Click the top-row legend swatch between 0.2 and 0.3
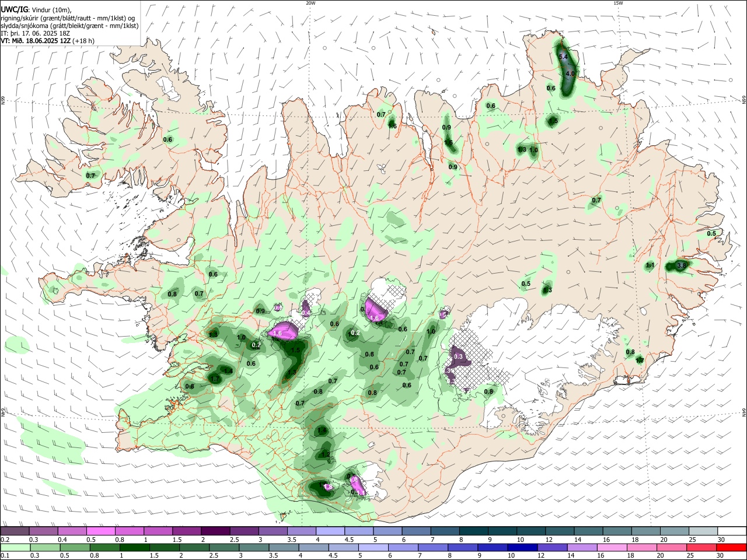This screenshot has height=560, width=747. [15, 531]
